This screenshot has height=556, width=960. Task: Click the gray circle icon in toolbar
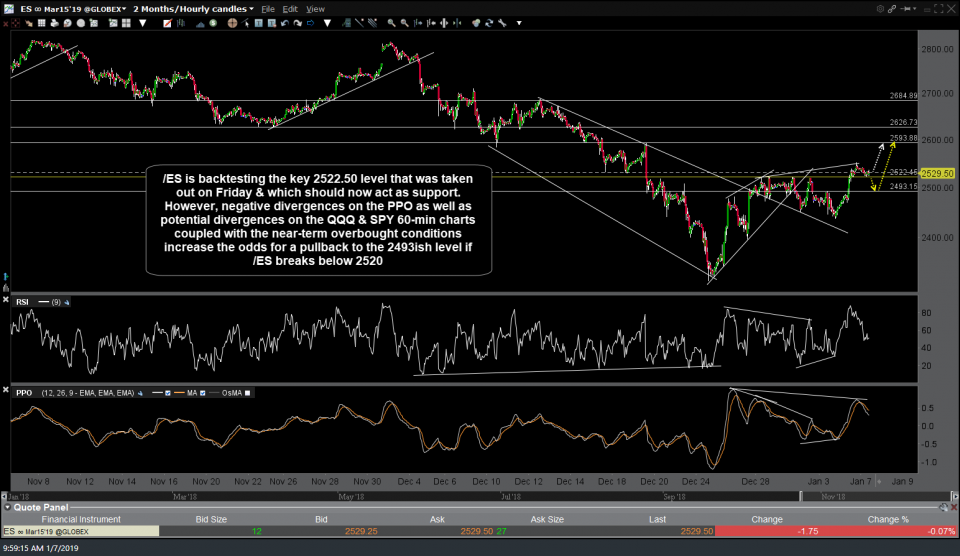(80, 23)
